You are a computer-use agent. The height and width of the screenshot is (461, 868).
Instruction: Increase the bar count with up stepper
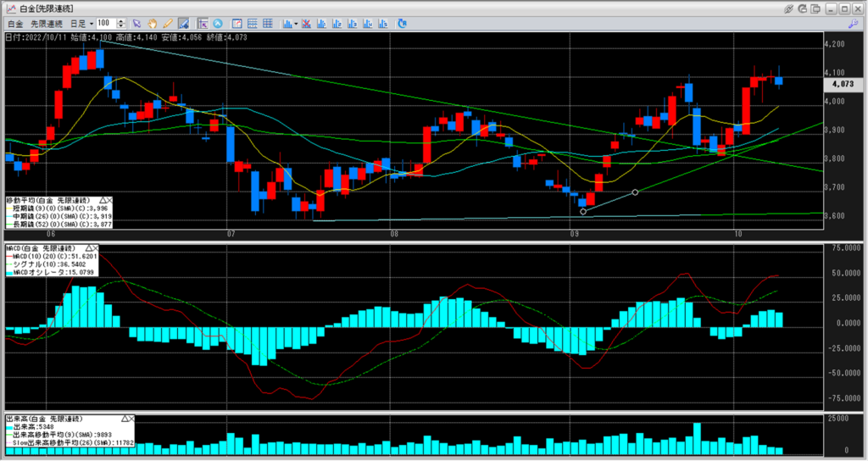[121, 21]
